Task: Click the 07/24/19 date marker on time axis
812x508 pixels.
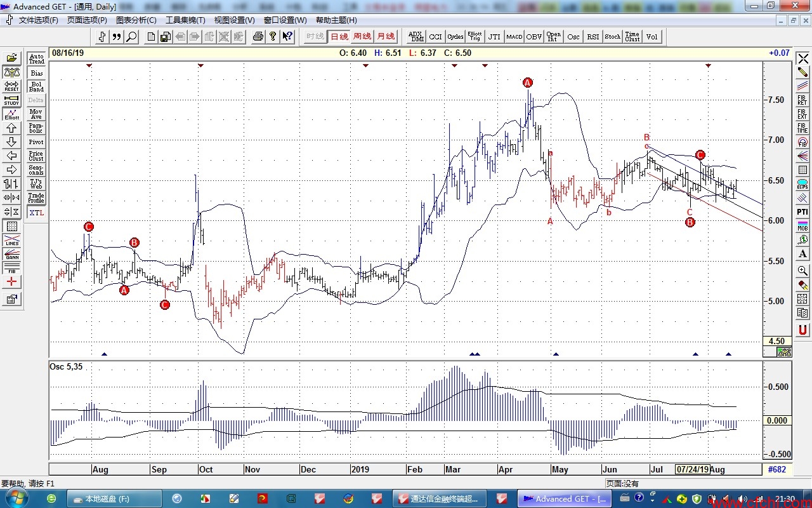Action: [692, 470]
